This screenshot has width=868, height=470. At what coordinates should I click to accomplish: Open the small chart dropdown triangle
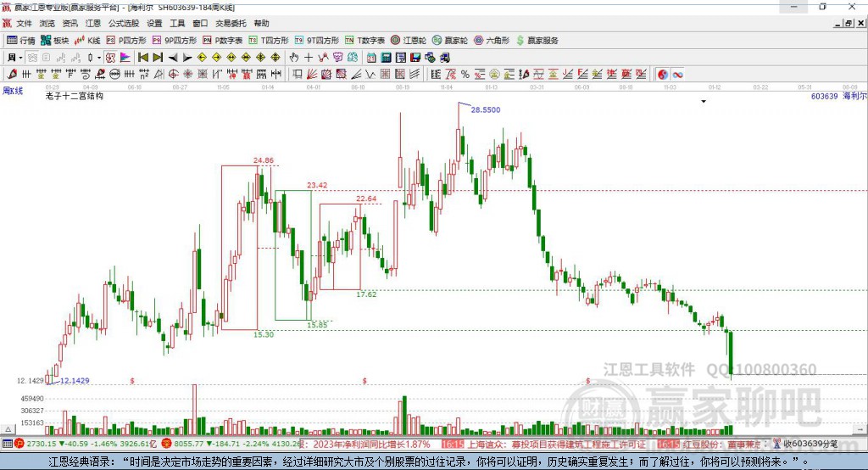(704, 102)
